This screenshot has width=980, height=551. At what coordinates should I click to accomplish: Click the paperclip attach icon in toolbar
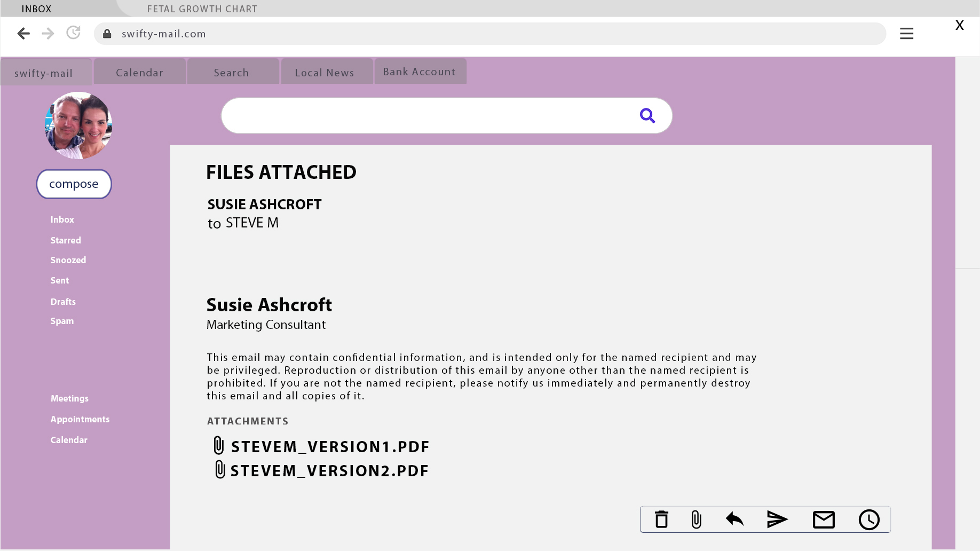click(696, 519)
